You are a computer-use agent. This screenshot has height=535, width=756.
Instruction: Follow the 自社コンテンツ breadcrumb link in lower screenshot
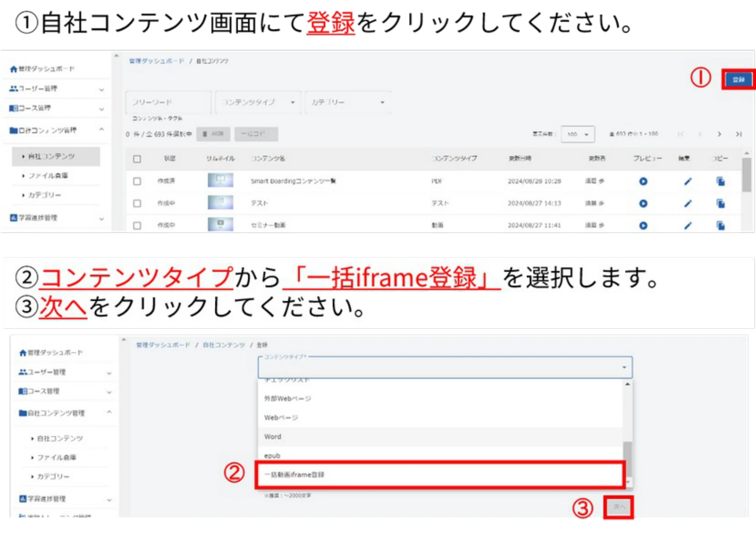[224, 345]
